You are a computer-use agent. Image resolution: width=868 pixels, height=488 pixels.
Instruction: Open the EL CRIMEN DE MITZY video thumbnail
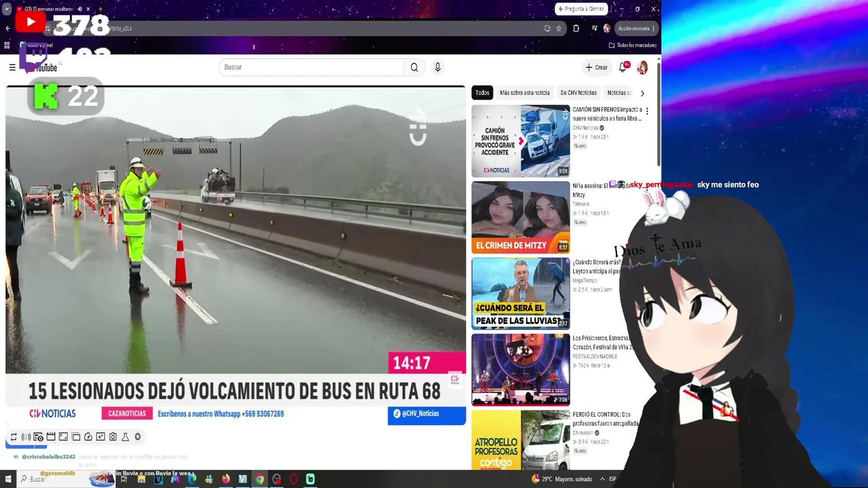point(521,217)
